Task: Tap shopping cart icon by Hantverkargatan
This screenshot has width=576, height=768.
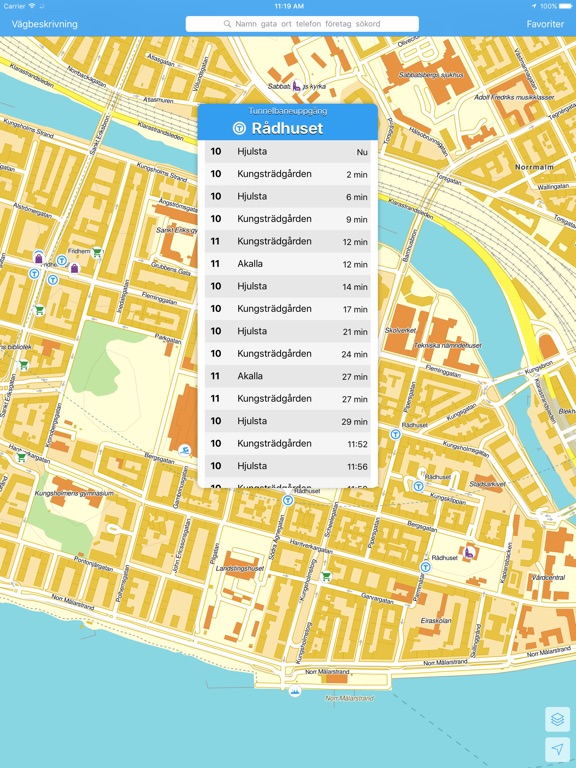Action: click(21, 457)
